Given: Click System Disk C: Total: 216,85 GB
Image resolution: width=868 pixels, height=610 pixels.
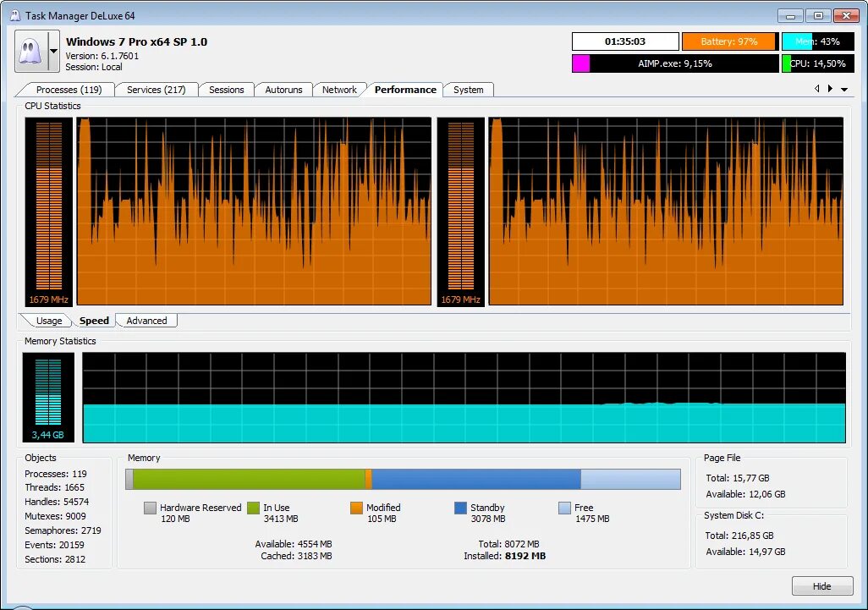Looking at the screenshot, I should coord(739,536).
